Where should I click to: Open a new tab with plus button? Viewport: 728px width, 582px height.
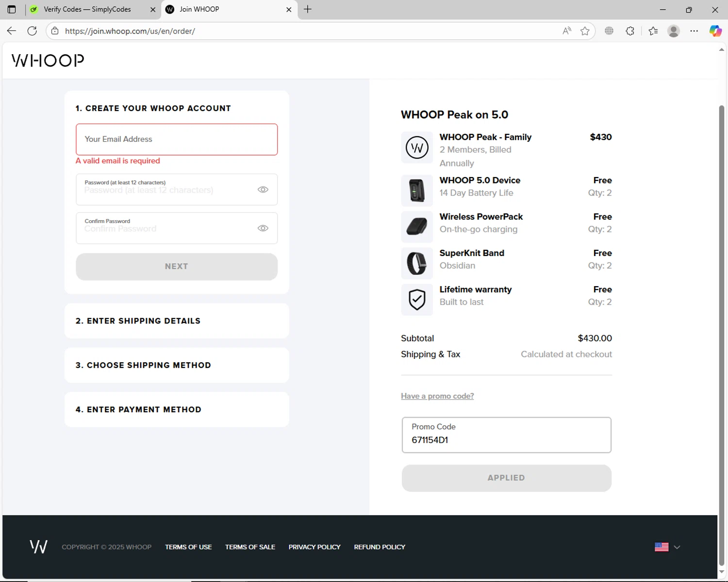[x=308, y=9]
